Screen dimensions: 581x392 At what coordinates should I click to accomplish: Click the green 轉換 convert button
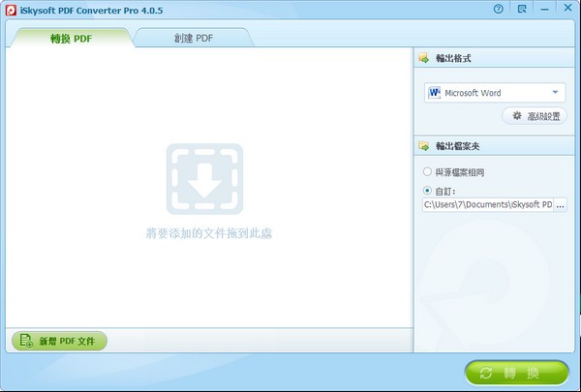click(x=516, y=373)
